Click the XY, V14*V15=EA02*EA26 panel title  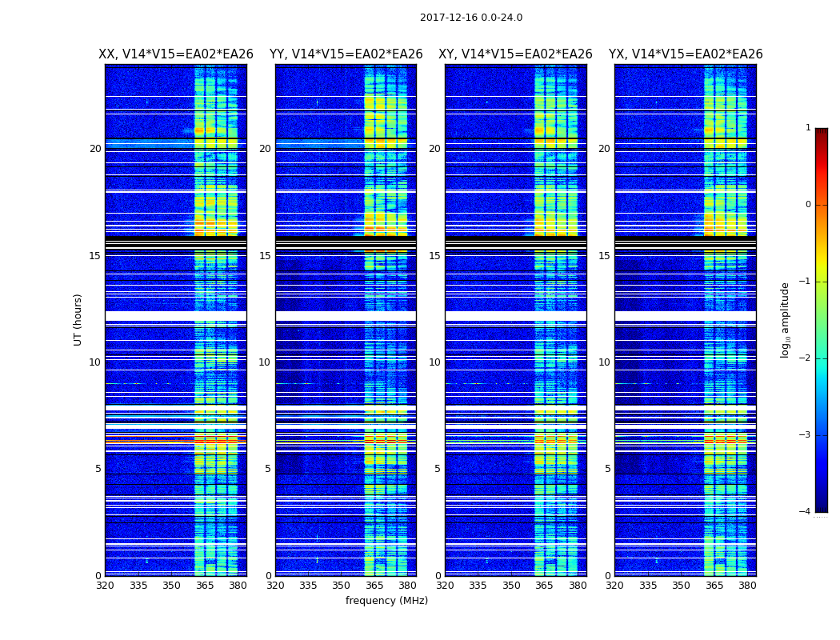(515, 54)
